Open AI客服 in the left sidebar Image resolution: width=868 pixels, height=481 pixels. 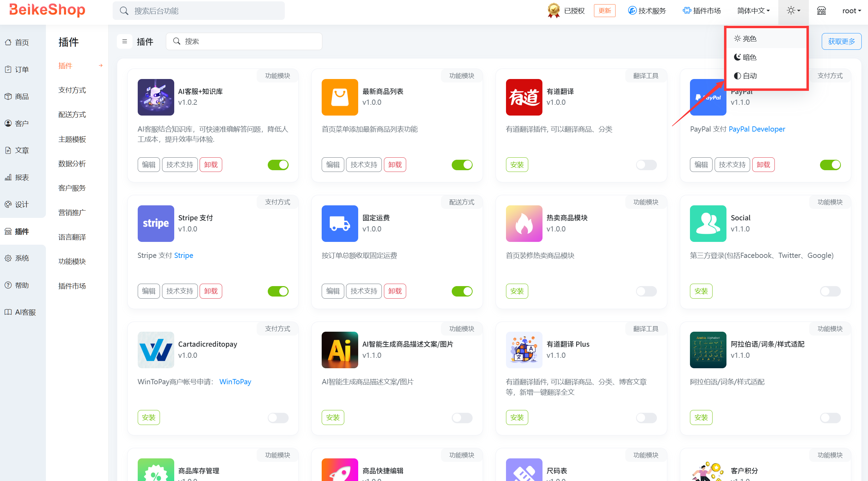click(25, 312)
